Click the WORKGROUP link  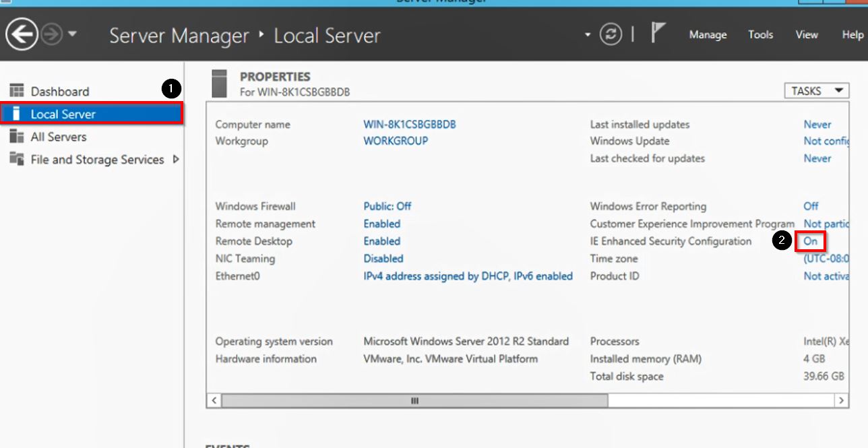point(396,141)
